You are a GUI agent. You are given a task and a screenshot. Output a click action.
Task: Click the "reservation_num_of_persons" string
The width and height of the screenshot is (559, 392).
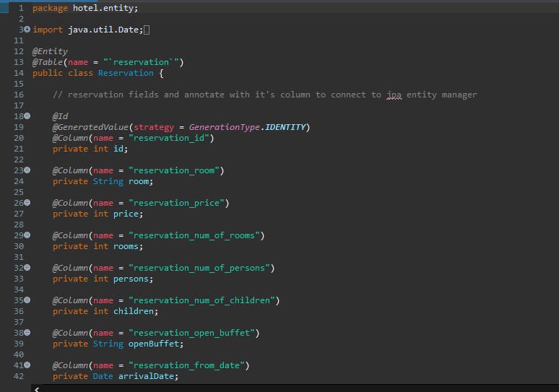pos(199,268)
